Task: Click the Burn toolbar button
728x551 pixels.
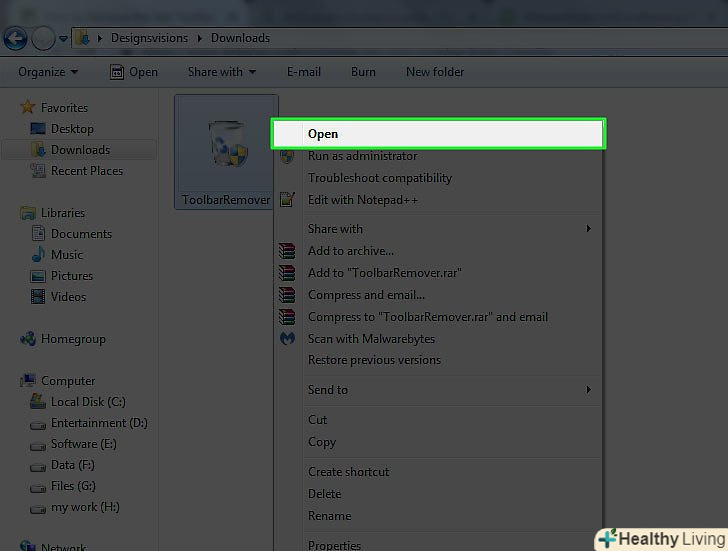Action: pyautogui.click(x=363, y=72)
